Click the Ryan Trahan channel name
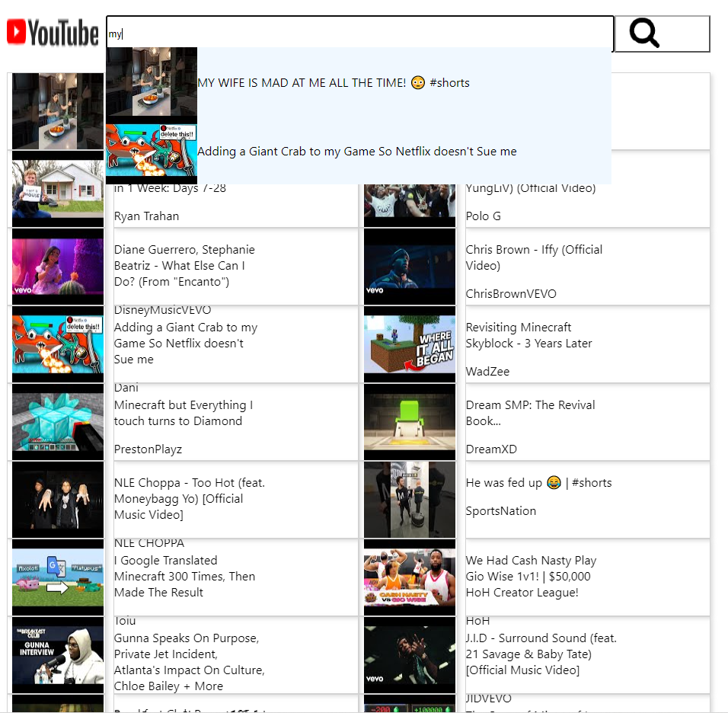Image resolution: width=728 pixels, height=713 pixels. 147,216
